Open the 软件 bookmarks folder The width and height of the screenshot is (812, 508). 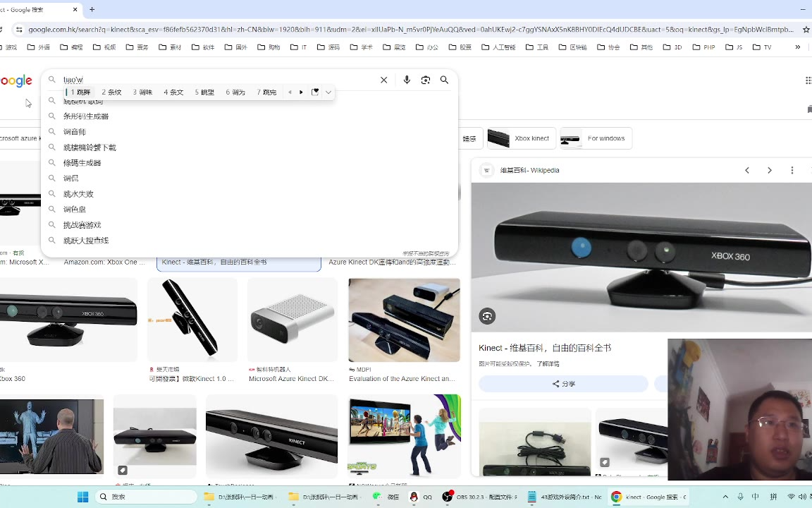(x=203, y=47)
